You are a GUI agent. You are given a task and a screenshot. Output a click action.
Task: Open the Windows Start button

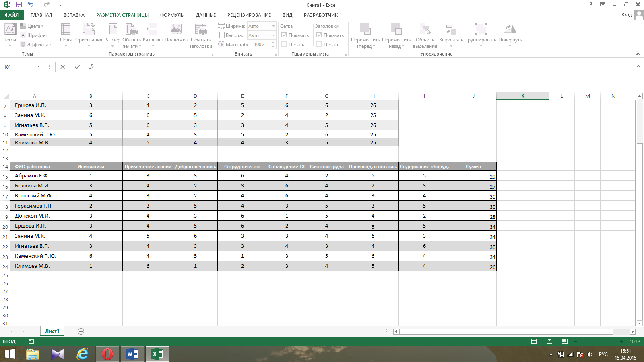(x=10, y=354)
